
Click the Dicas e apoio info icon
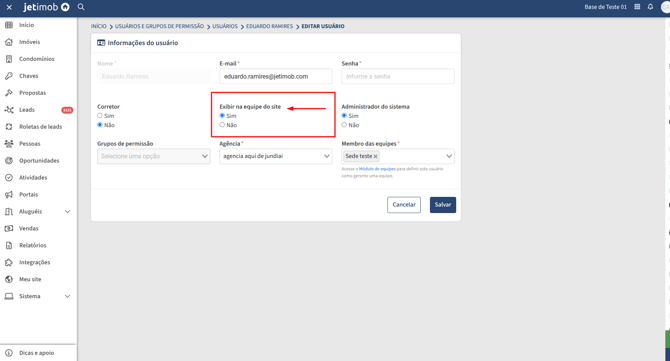coord(9,353)
